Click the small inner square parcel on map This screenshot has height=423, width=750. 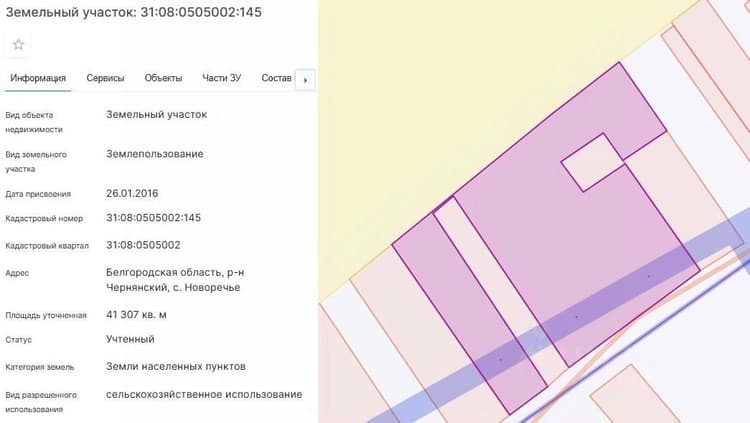pyautogui.click(x=592, y=163)
